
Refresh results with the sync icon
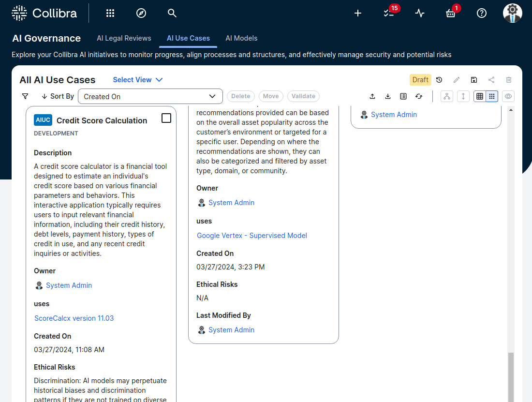pyautogui.click(x=419, y=96)
